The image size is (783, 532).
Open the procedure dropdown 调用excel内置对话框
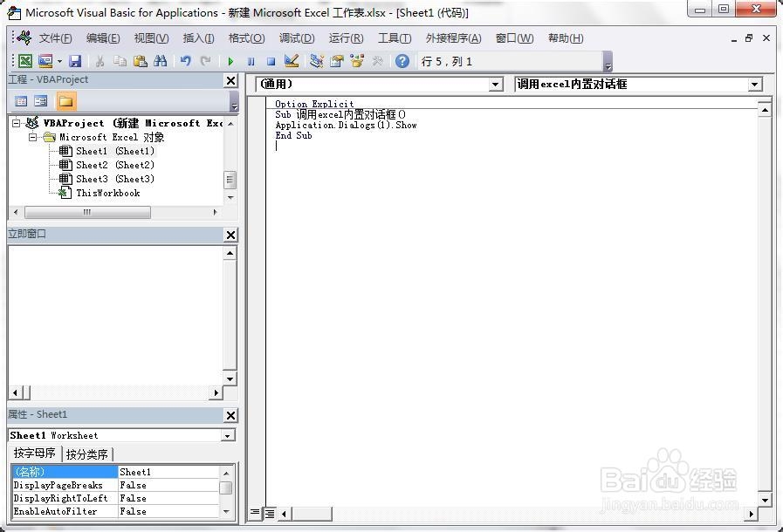[x=755, y=85]
